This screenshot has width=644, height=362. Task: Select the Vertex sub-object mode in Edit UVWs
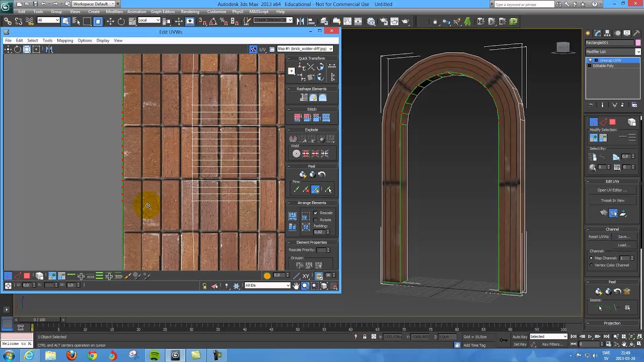[x=8, y=276]
